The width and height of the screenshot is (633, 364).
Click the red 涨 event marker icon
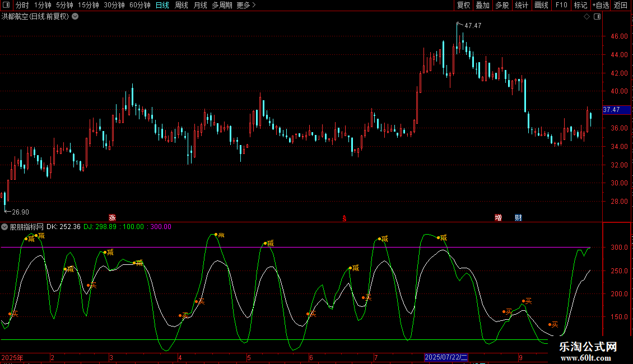[112, 217]
